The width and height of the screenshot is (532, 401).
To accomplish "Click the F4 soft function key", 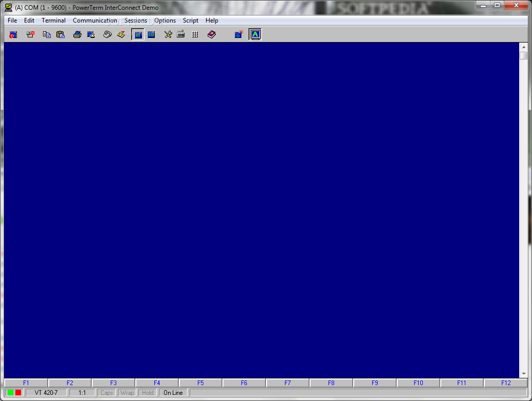I will coord(157,383).
